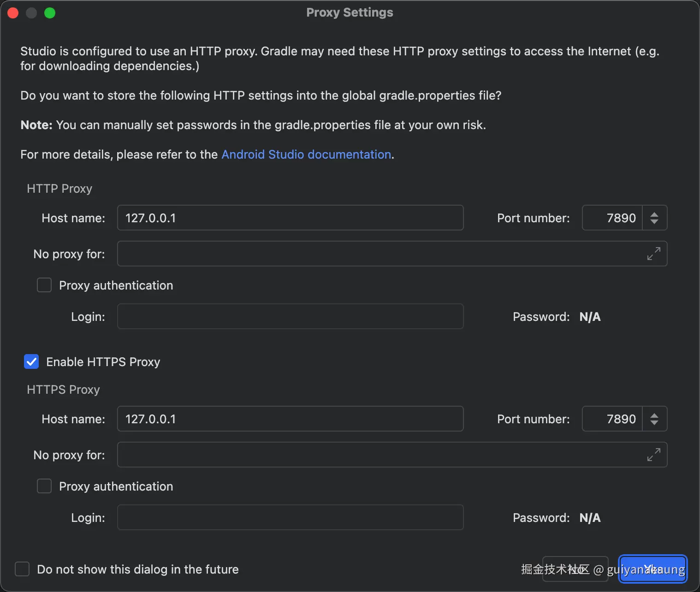
Task: Expand the HTTP 'No proxy for' field
Action: click(653, 254)
